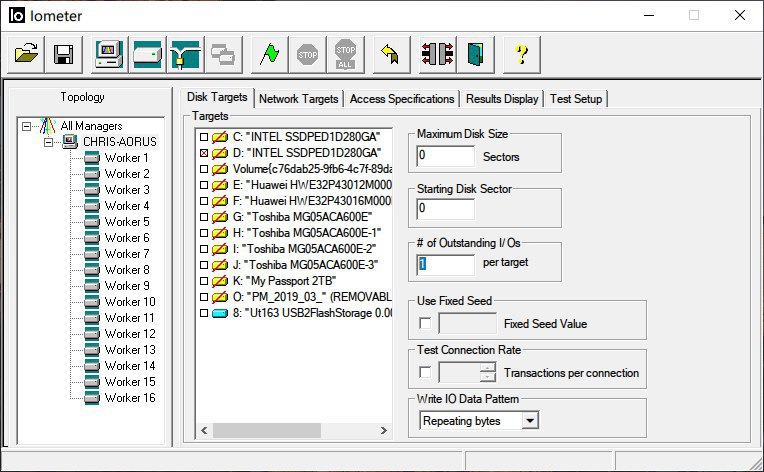Select Worker 15 in the topology tree
The width and height of the screenshot is (764, 472).
(x=130, y=382)
